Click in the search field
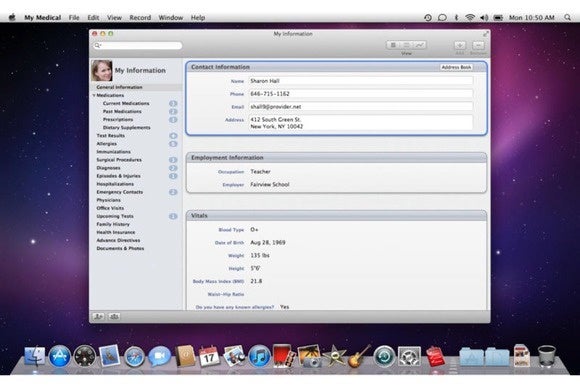This screenshot has width=580, height=388. 138,45
